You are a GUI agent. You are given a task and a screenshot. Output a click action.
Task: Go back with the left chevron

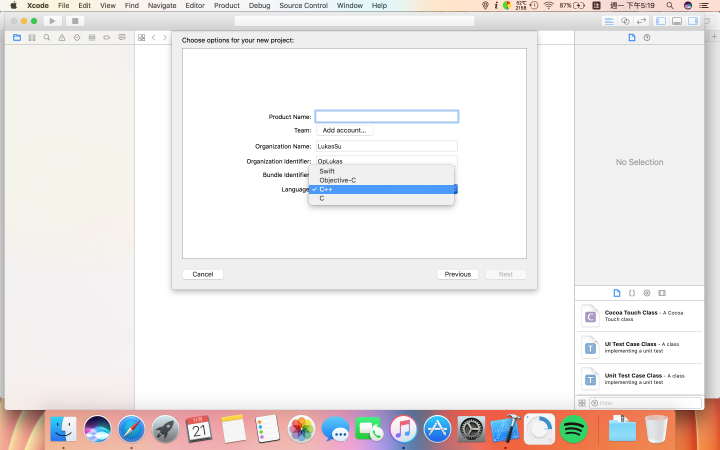[x=154, y=38]
